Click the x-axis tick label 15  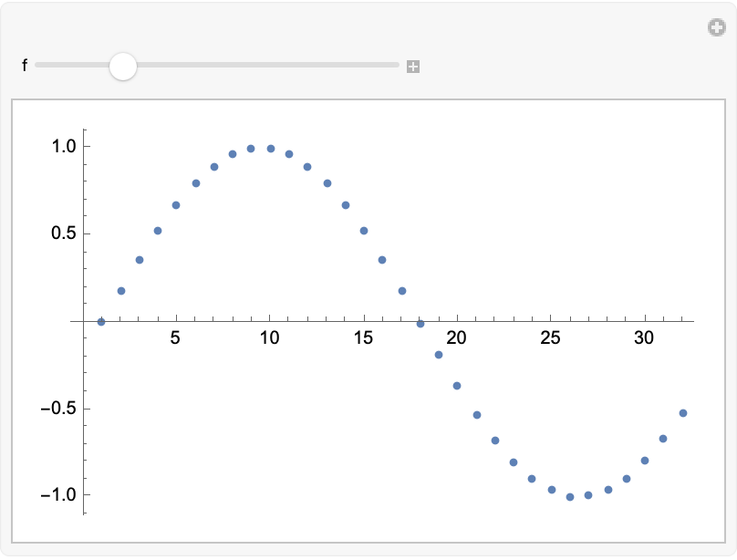tap(363, 338)
